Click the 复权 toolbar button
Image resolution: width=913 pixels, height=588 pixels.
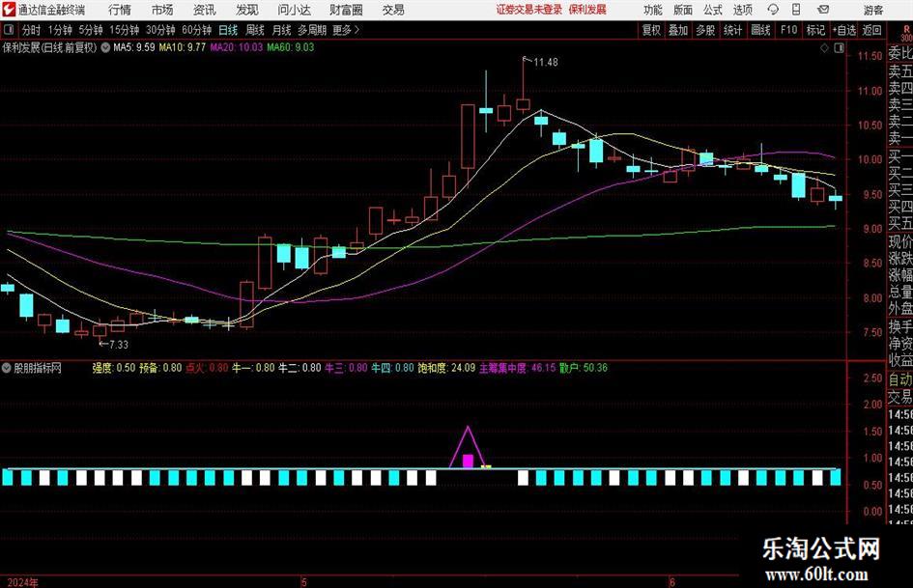point(651,30)
